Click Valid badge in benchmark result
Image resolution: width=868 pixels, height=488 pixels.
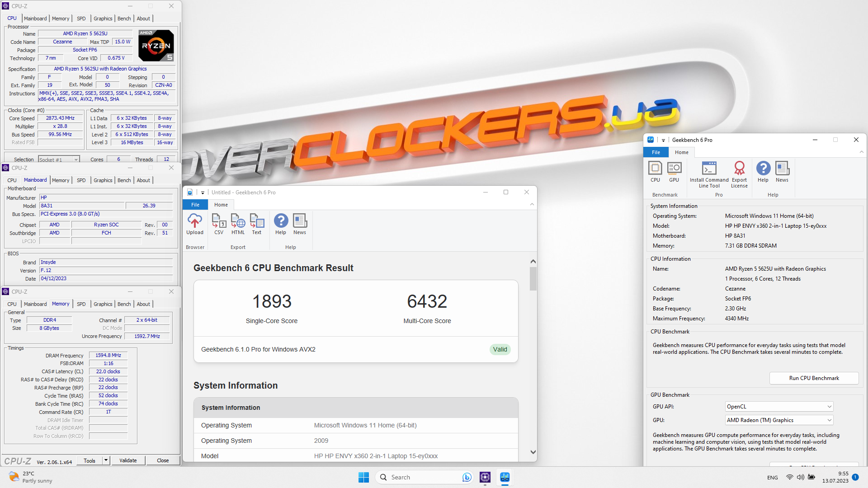coord(500,349)
